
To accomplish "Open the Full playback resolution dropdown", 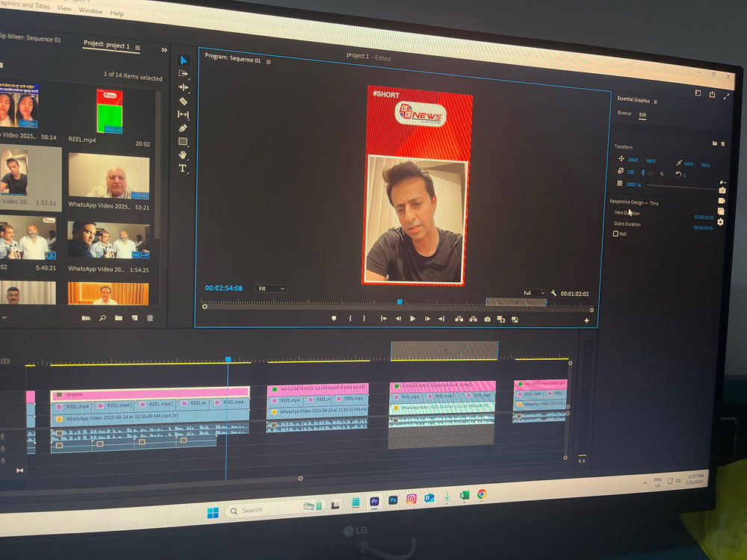I will [533, 293].
